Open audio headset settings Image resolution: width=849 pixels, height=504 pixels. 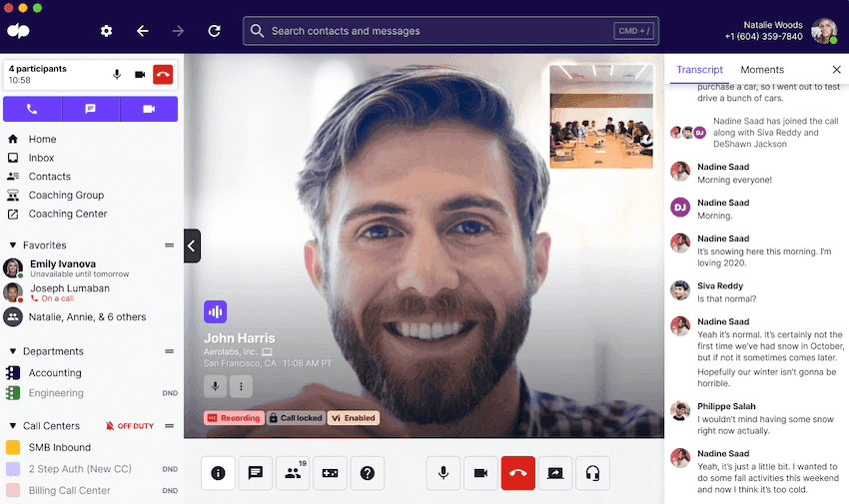pyautogui.click(x=593, y=473)
